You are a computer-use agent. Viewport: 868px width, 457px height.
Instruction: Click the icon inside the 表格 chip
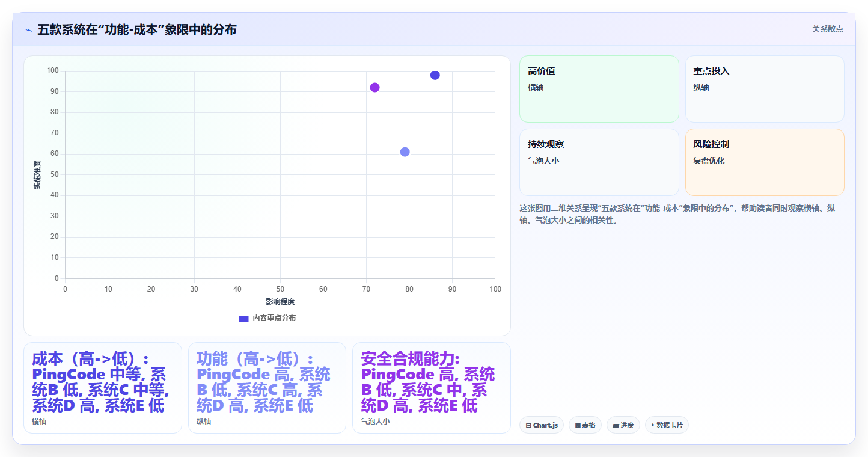tap(578, 426)
